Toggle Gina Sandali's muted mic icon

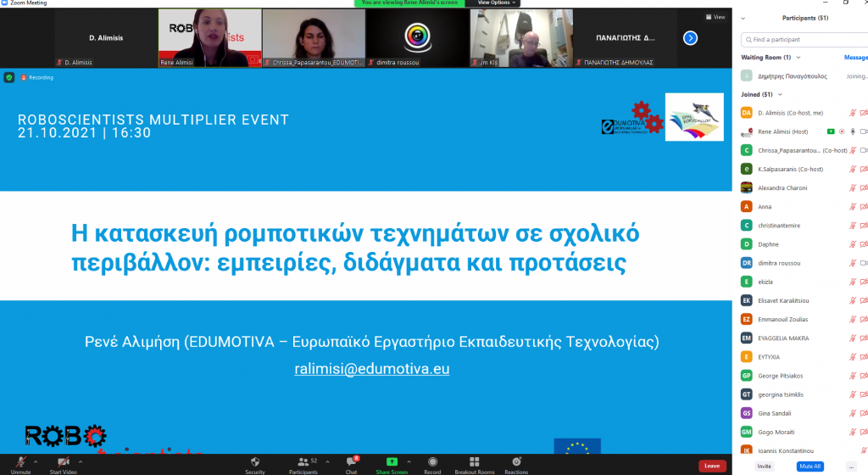point(853,413)
